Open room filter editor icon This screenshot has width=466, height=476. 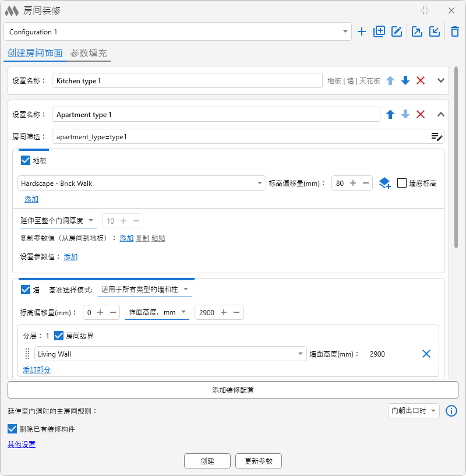[x=436, y=137]
